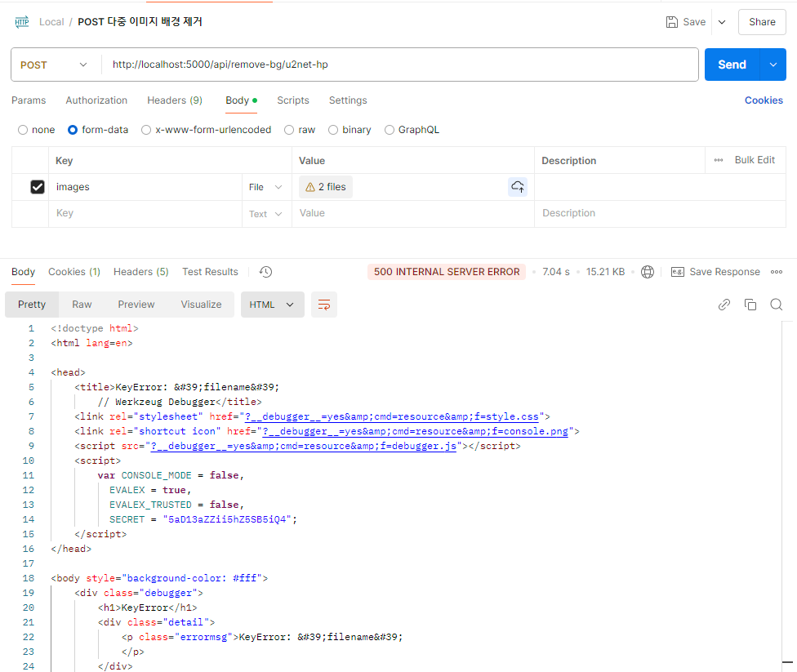This screenshot has height=672, width=797.
Task: Click the 7.04 s response time
Action: [x=555, y=272]
